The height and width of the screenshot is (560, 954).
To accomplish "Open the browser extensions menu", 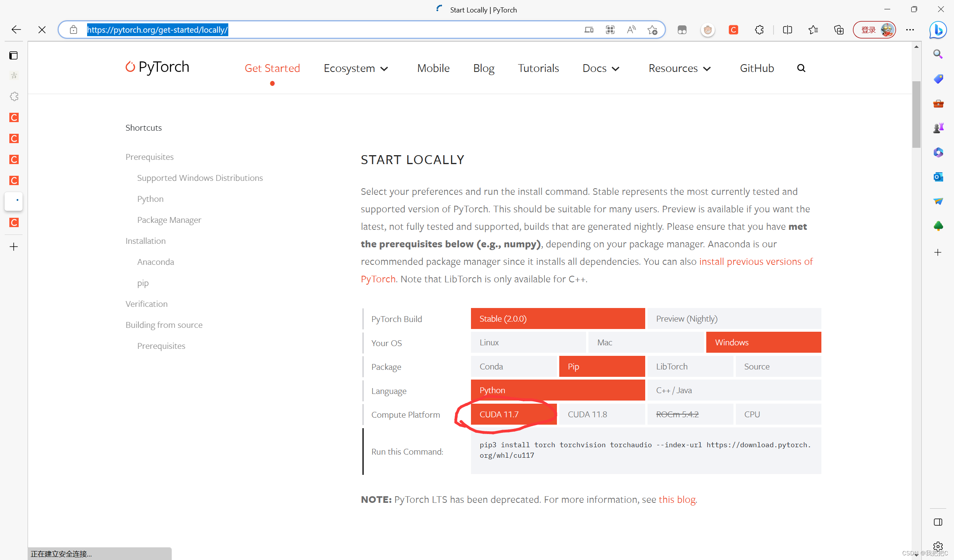I will coord(759,30).
